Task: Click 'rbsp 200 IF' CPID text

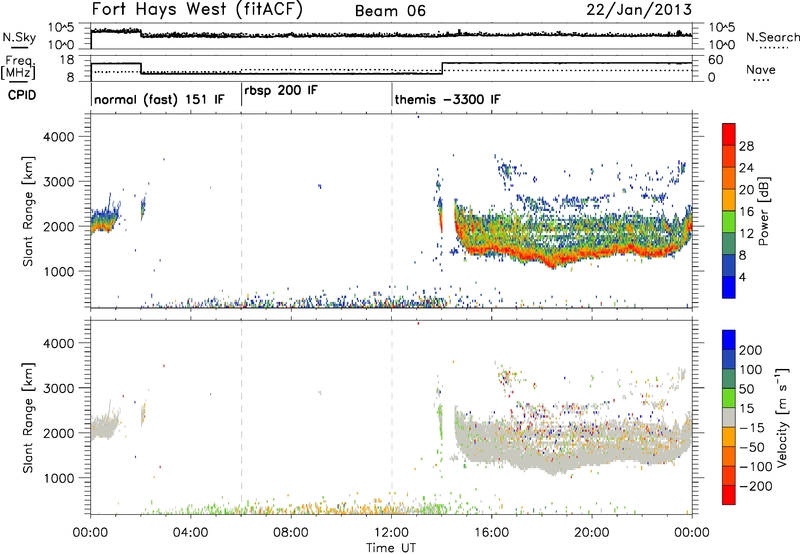Action: coord(281,91)
